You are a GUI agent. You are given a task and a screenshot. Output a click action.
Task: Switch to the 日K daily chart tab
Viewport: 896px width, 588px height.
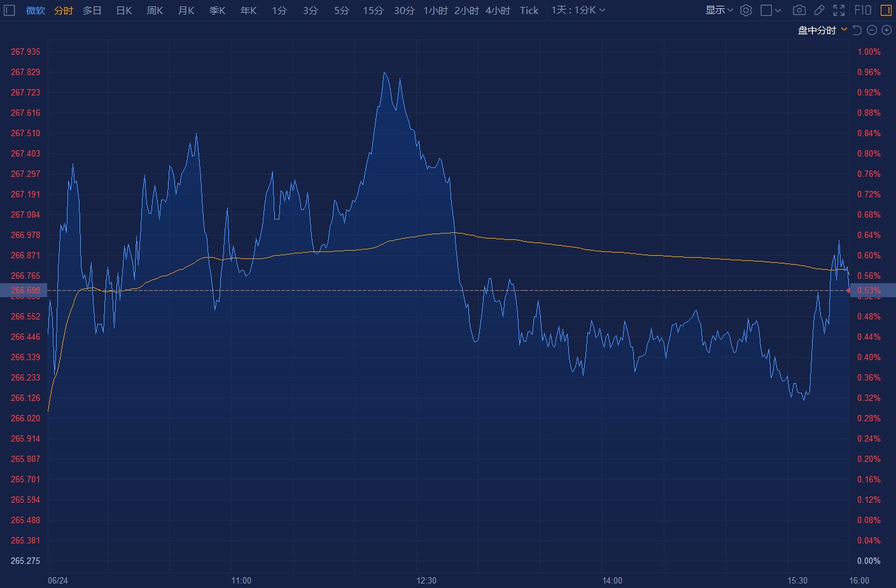coord(124,11)
